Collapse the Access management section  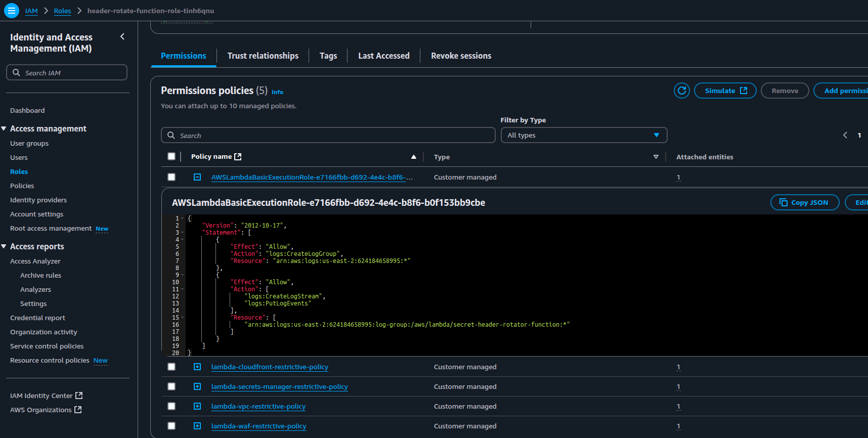coord(4,128)
